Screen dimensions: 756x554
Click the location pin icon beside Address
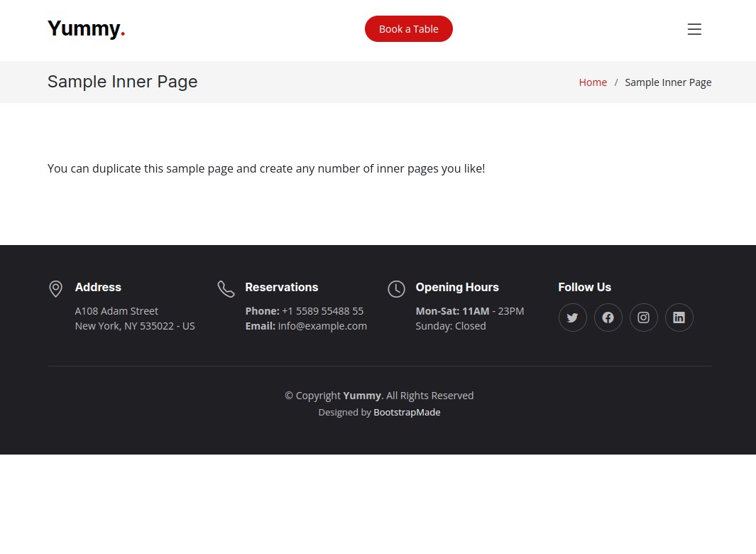point(55,288)
